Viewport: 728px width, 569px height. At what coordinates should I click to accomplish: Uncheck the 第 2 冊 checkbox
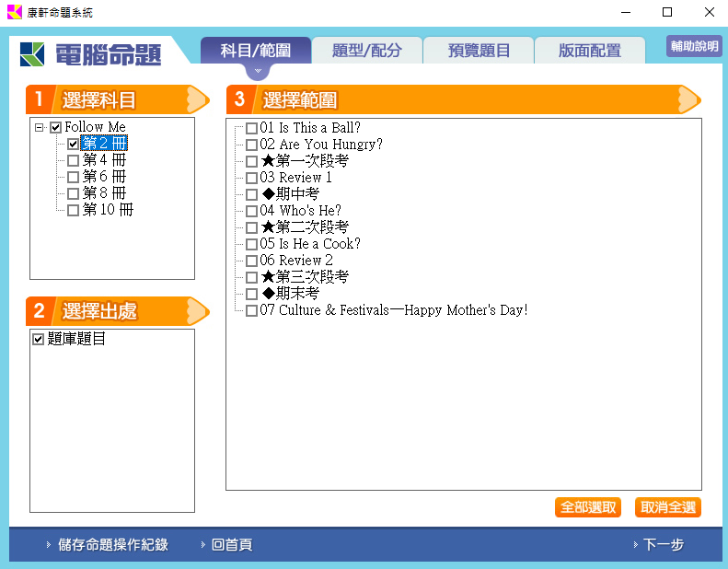73,144
